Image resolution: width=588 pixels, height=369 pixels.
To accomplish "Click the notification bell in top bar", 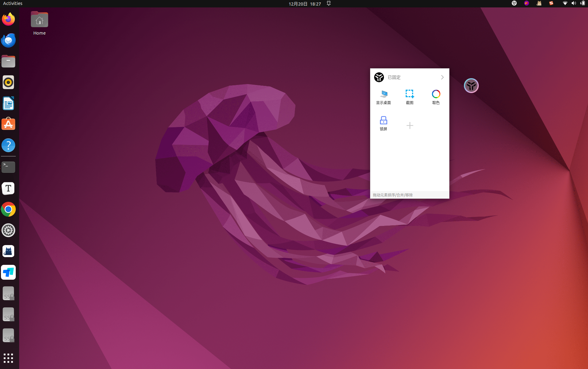I will 329,3.
